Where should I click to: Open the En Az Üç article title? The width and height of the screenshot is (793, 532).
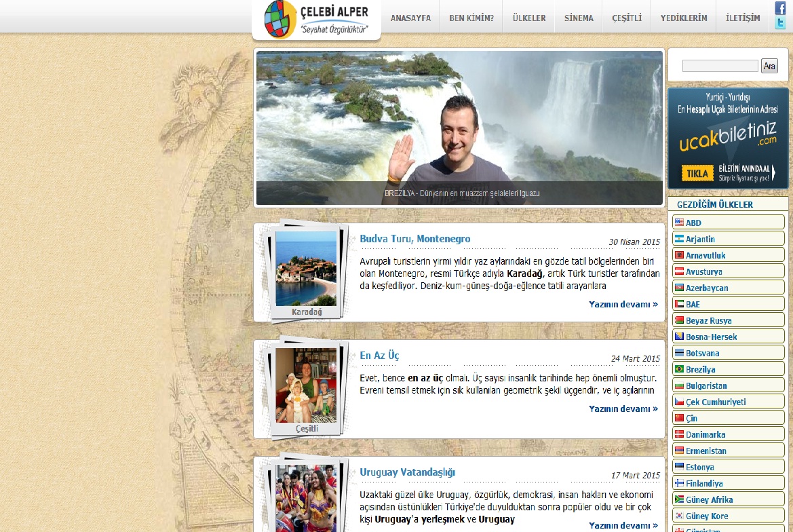point(379,356)
